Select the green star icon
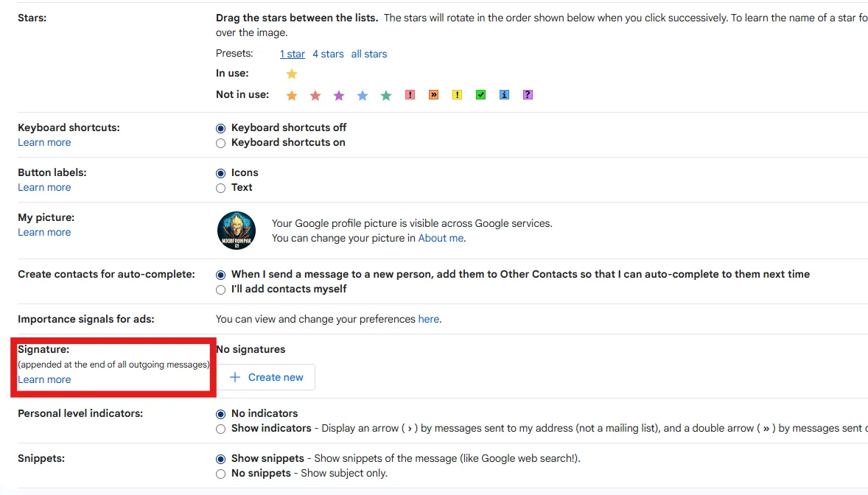868x495 pixels. click(x=386, y=94)
